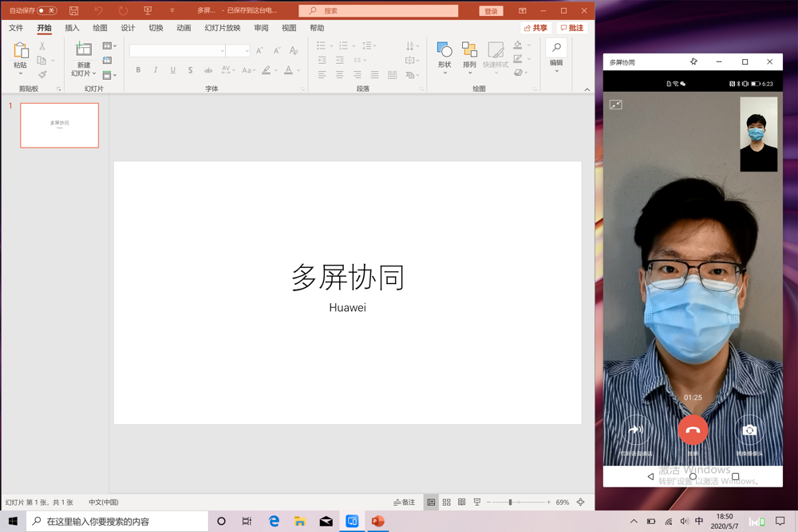Pin the 多屏协同 phone window on top
The height and width of the screenshot is (532, 798).
pos(693,62)
